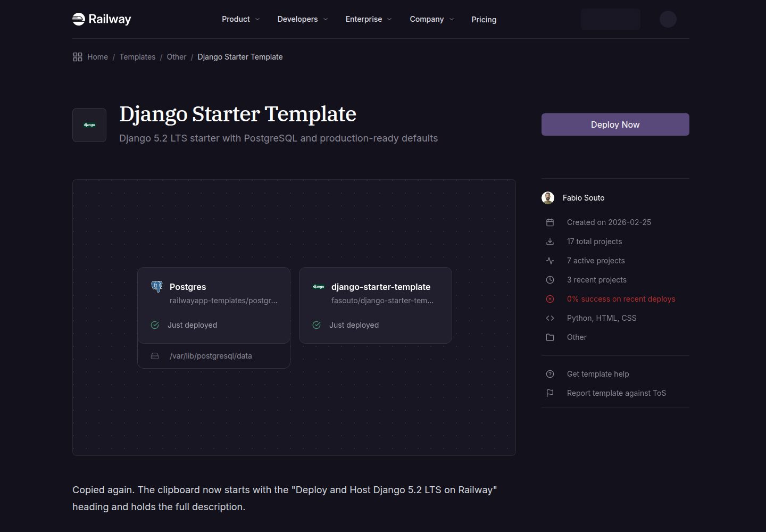Image resolution: width=766 pixels, height=532 pixels.
Task: Expand the Developers menu
Action: point(303,19)
